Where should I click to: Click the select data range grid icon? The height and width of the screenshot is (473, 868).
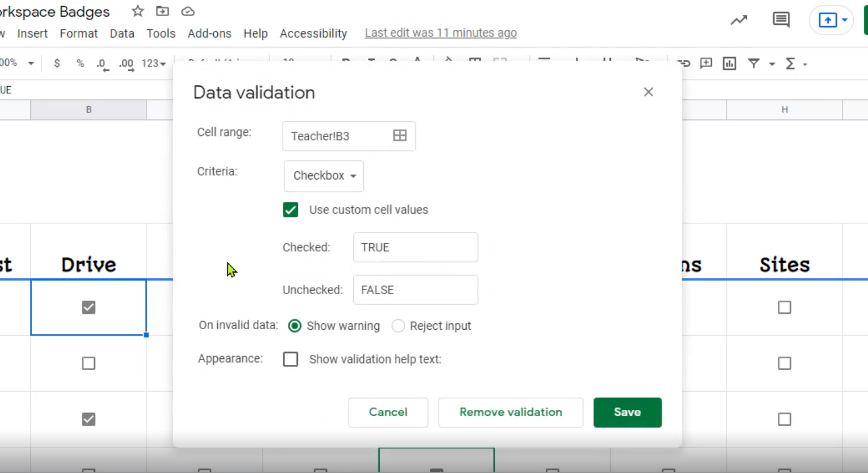[400, 135]
